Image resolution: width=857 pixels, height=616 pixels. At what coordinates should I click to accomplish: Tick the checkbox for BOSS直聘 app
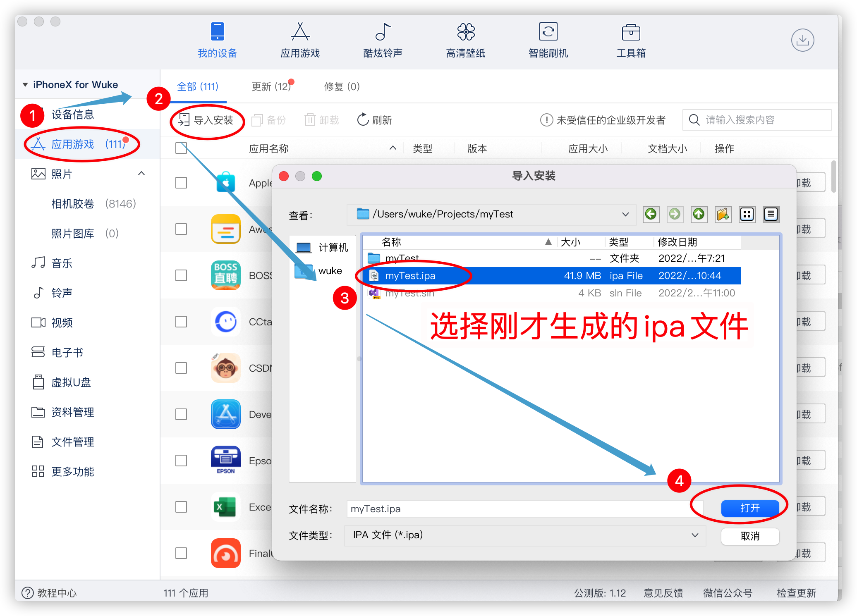tap(181, 275)
